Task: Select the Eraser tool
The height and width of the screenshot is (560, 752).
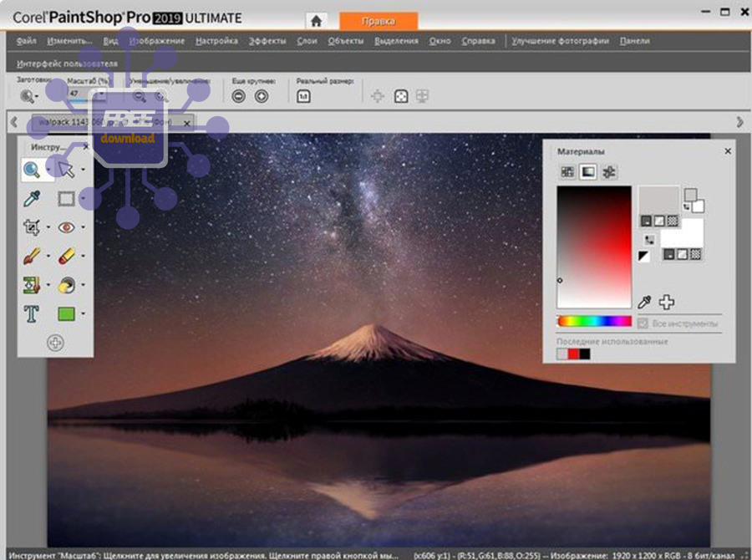Action: pos(67,257)
